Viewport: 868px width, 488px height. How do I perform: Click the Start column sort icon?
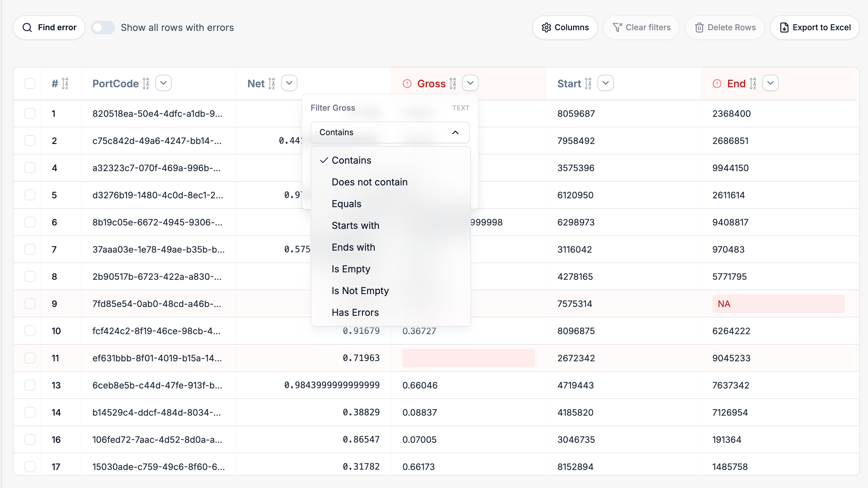click(588, 84)
